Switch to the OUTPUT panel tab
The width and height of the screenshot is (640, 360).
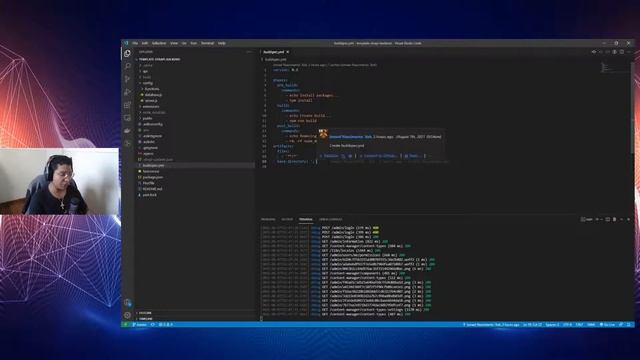(287, 220)
